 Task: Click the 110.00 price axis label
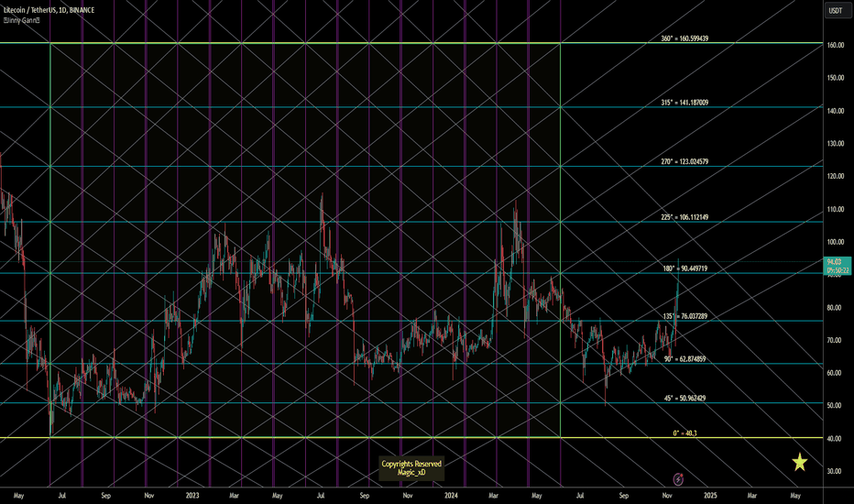[836, 209]
